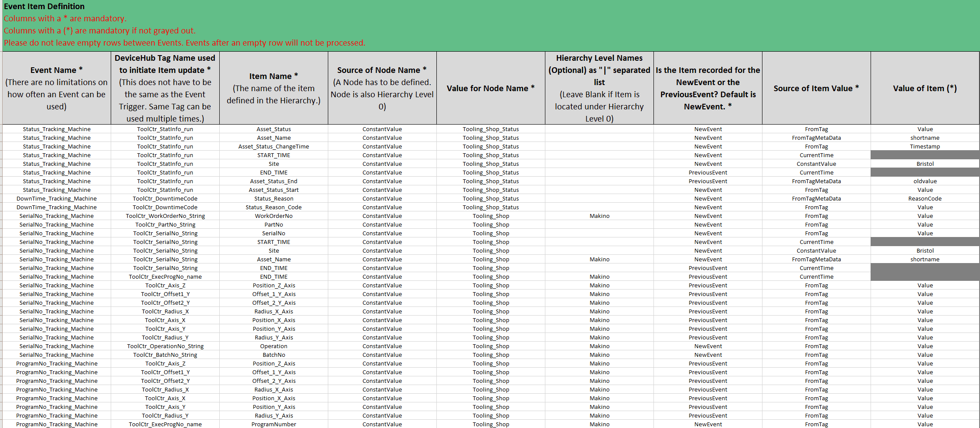Screen dimensions: 980x428
Task: Click the "Event Item Definition" title cell
Action: click(44, 7)
